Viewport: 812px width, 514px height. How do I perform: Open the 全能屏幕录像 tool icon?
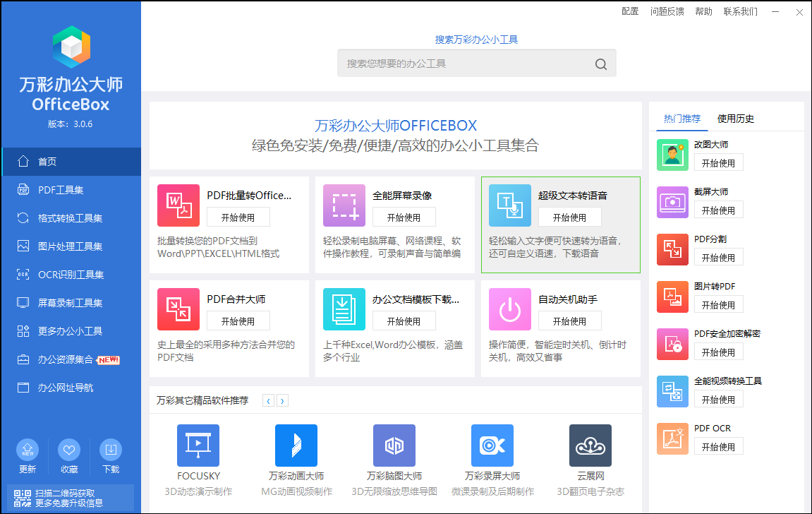click(x=344, y=205)
